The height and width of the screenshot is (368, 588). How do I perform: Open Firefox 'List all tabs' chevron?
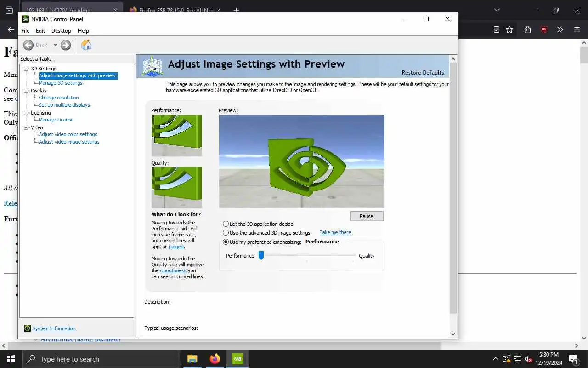point(497,10)
